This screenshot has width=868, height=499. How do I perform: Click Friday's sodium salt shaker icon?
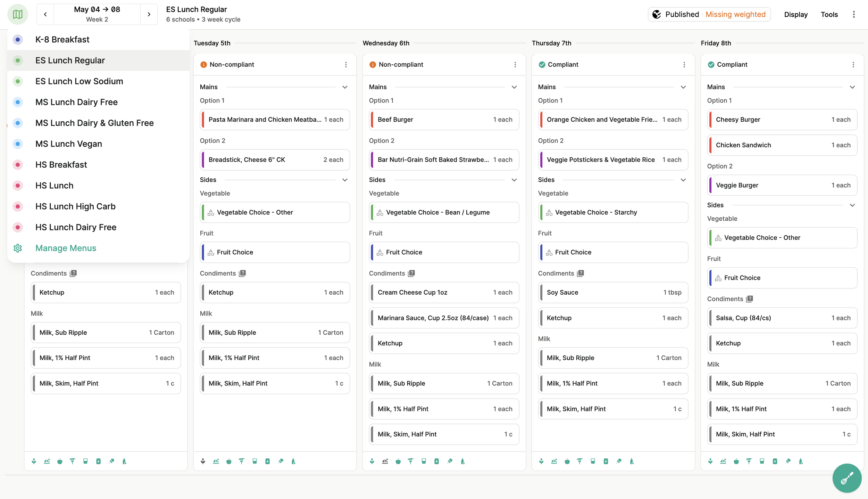pyautogui.click(x=788, y=461)
